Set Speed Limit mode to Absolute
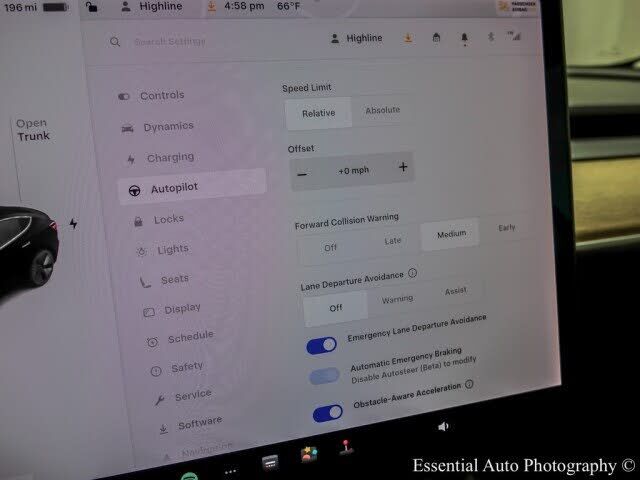Screen dimensions: 640x480 tap(382, 111)
